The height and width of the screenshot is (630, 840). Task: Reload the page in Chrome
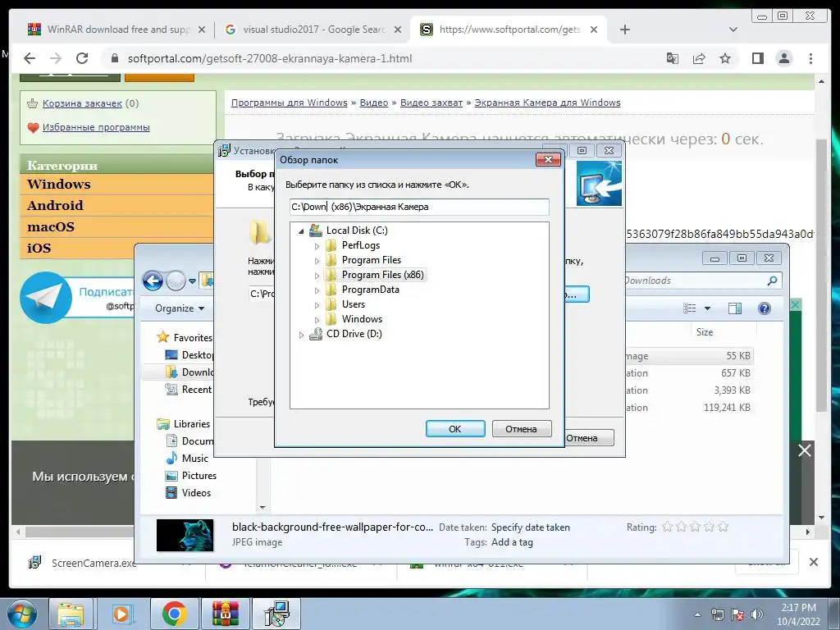(82, 58)
